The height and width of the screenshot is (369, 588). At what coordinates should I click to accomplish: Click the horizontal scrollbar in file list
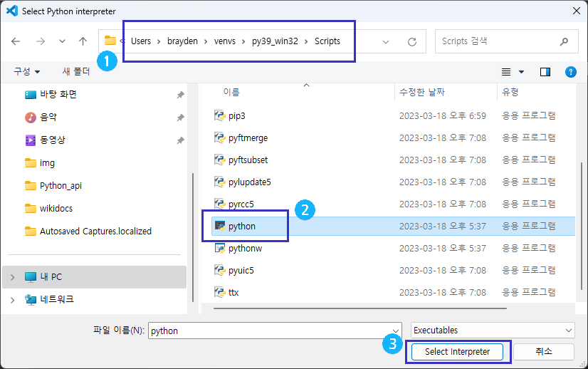[x=356, y=308]
